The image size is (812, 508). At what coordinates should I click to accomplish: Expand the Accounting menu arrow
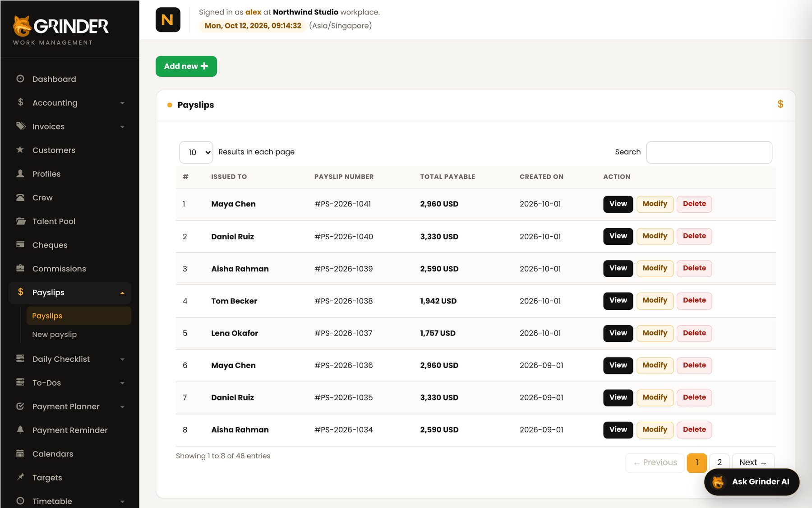(122, 103)
